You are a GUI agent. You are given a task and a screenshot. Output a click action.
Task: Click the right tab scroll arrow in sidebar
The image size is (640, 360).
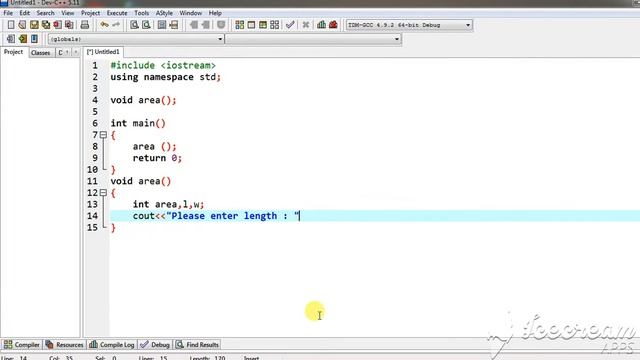(x=76, y=52)
